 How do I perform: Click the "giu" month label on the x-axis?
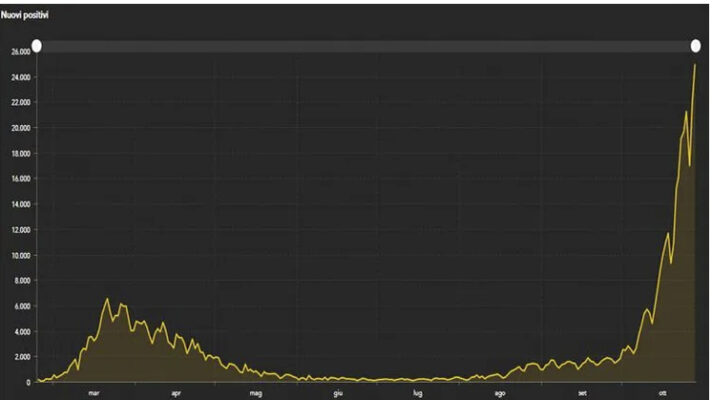(338, 392)
